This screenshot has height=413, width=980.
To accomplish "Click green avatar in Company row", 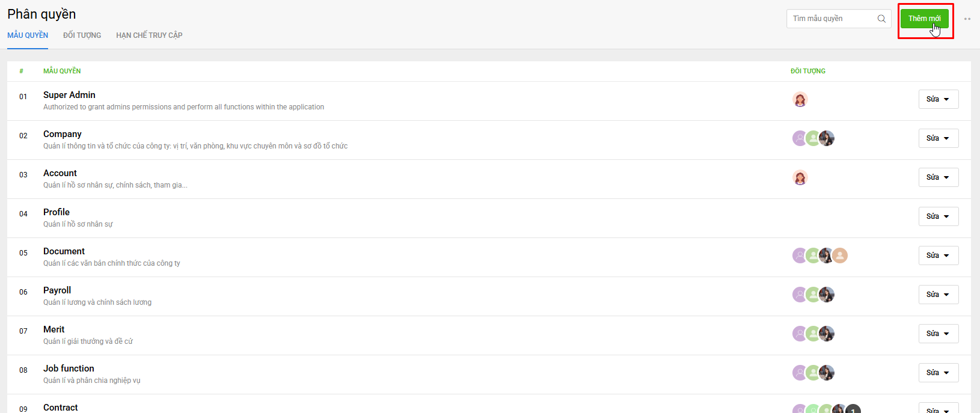I will click(x=812, y=138).
